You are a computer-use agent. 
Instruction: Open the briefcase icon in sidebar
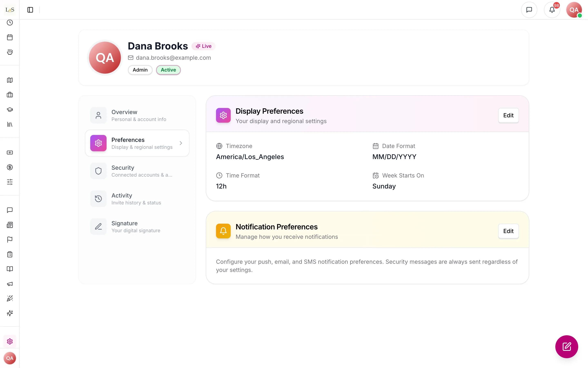(10, 95)
